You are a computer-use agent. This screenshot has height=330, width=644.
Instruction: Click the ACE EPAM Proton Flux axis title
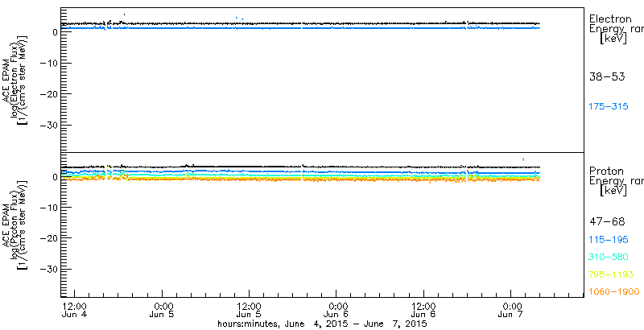click(14, 225)
